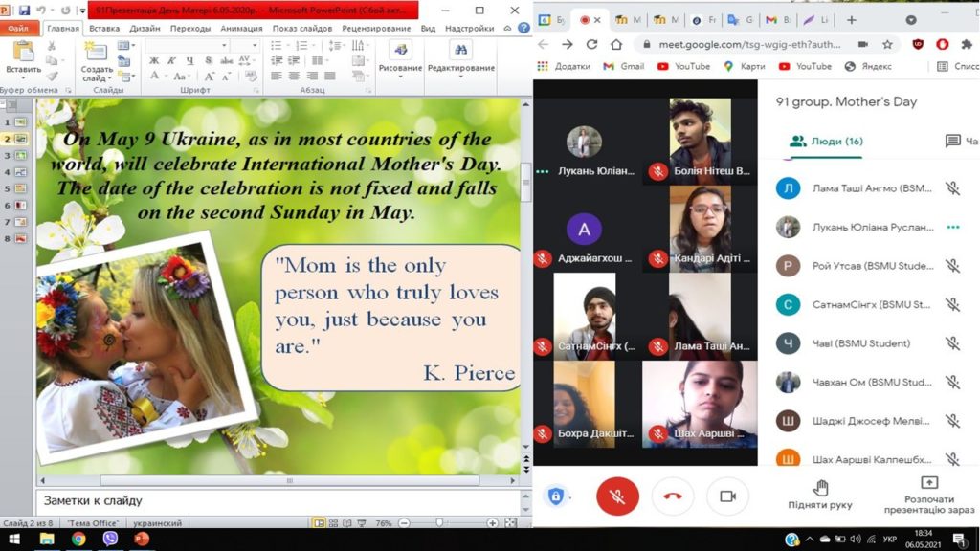Image resolution: width=980 pixels, height=551 pixels.
Task: Open Viber from the Windows taskbar
Action: pos(109,540)
